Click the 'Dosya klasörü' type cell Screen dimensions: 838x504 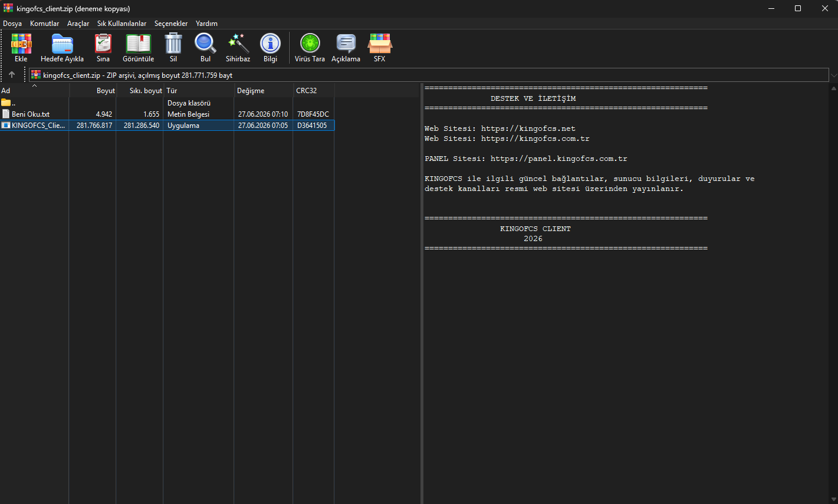click(x=189, y=103)
